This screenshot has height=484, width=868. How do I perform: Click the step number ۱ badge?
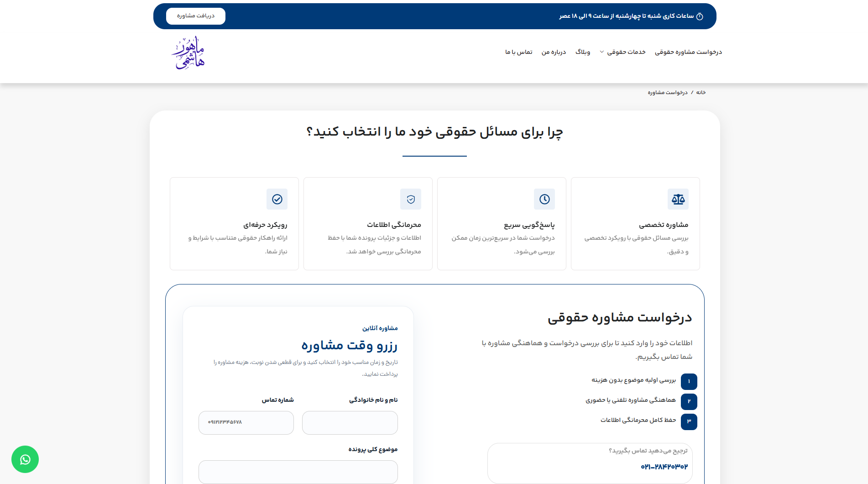pyautogui.click(x=689, y=381)
